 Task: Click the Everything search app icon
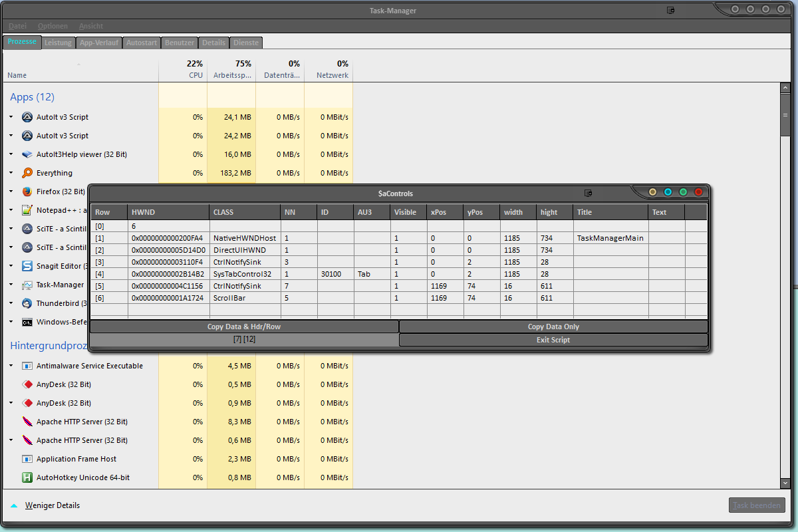point(27,173)
